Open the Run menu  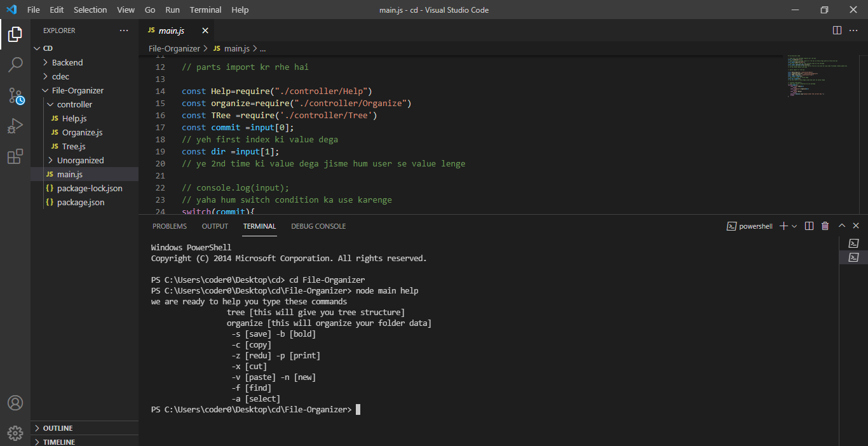pos(172,10)
